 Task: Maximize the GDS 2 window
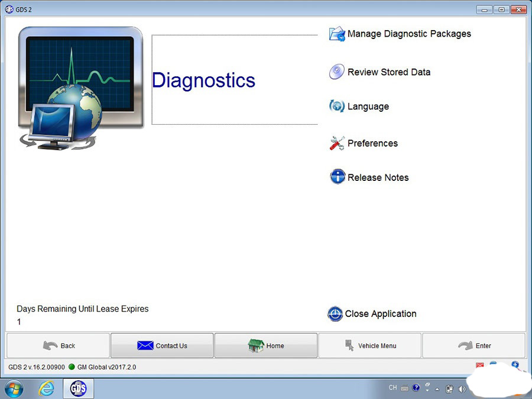click(501, 9)
